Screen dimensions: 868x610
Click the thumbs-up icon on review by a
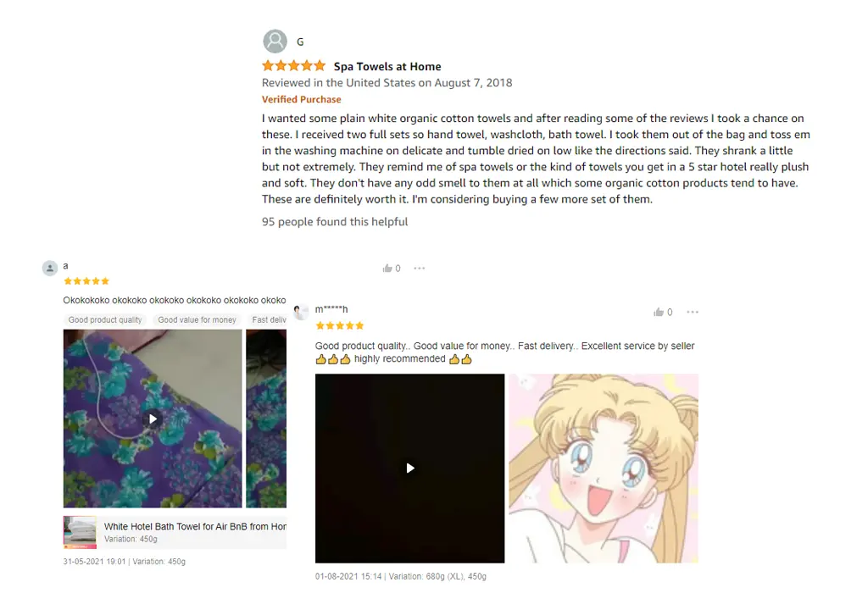[x=387, y=269]
